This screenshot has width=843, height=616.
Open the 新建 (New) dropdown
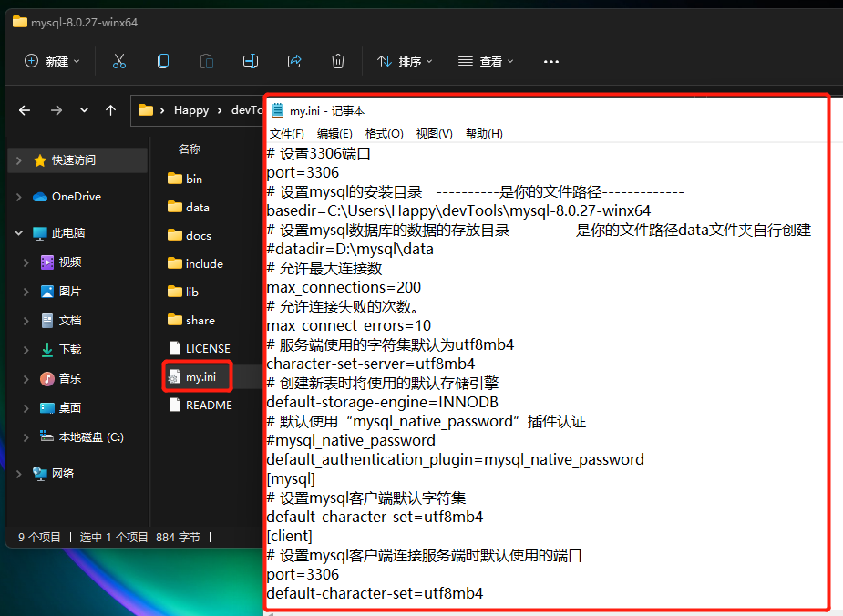coord(53,61)
